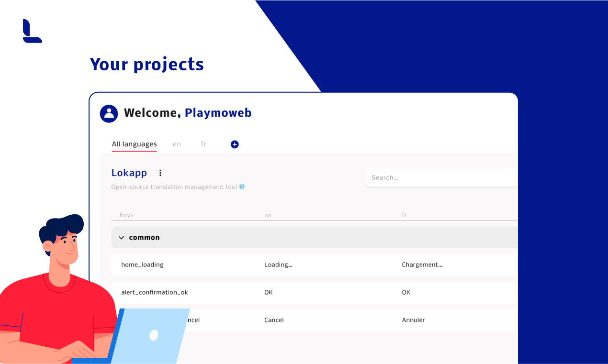608x364 pixels.
Task: Click the Keys column header
Action: 126,215
